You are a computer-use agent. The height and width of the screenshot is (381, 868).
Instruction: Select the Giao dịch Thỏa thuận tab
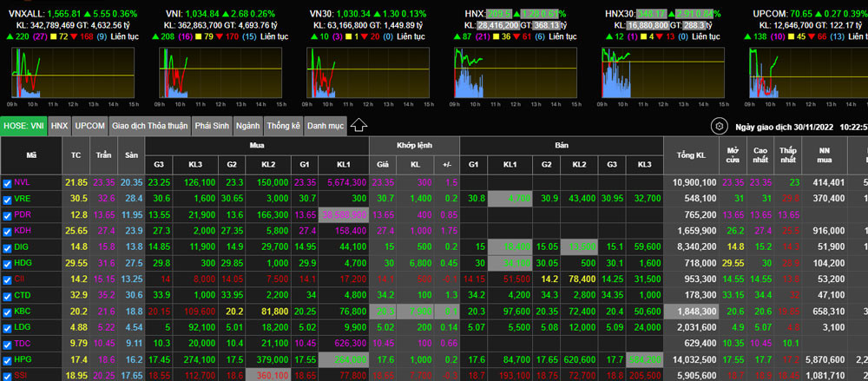pos(149,126)
